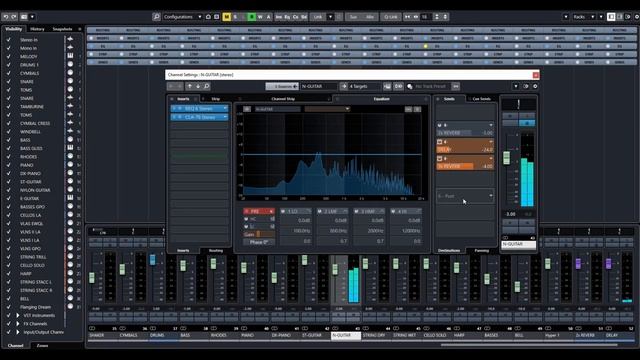Switch to the Snapshots tab

[62, 29]
